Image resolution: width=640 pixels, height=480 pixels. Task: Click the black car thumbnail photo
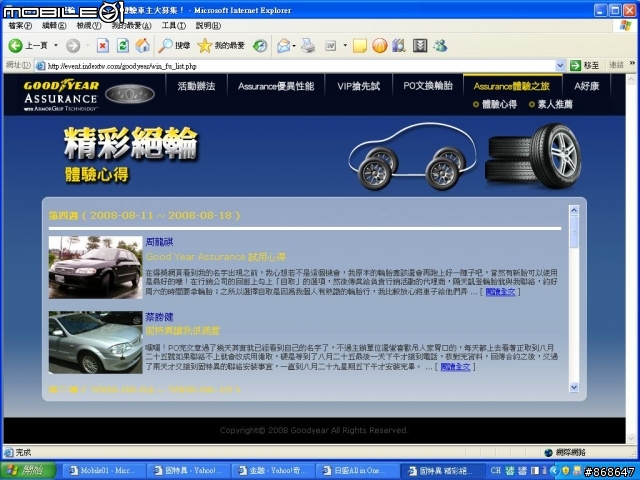[x=96, y=267]
